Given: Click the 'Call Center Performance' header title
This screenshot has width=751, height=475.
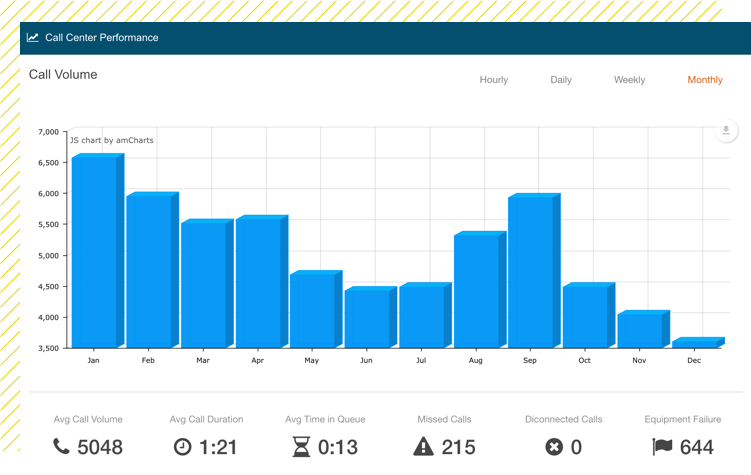Looking at the screenshot, I should [x=102, y=37].
